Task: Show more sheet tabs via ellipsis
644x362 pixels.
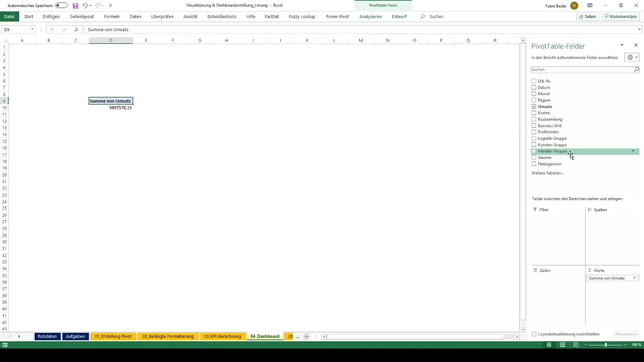Action: tap(297, 336)
